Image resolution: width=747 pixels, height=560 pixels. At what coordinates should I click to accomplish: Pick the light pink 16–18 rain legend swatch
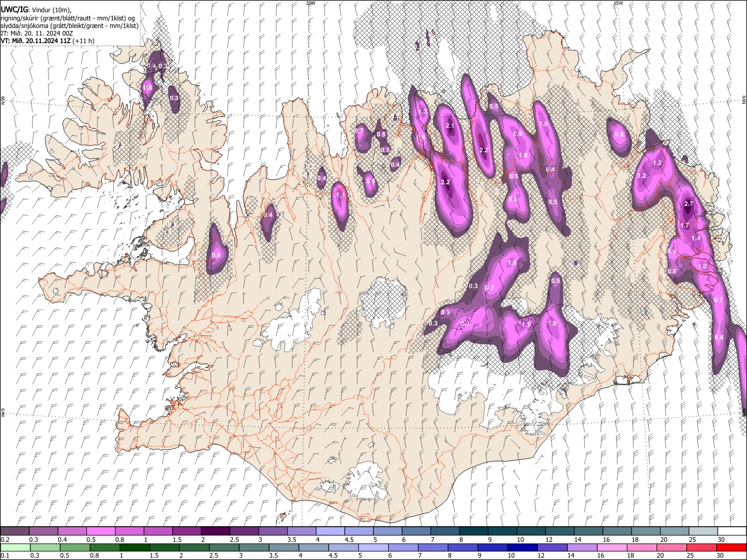[x=611, y=547]
